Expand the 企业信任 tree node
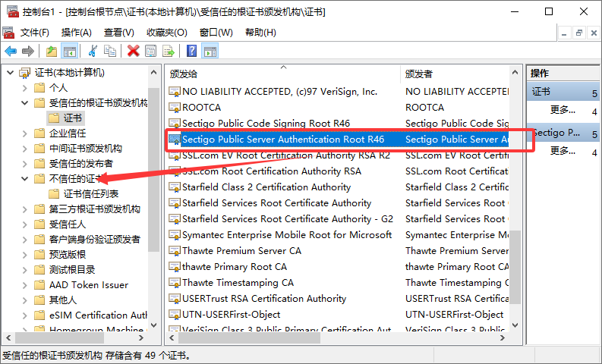This screenshot has width=602, height=364. pos(25,133)
